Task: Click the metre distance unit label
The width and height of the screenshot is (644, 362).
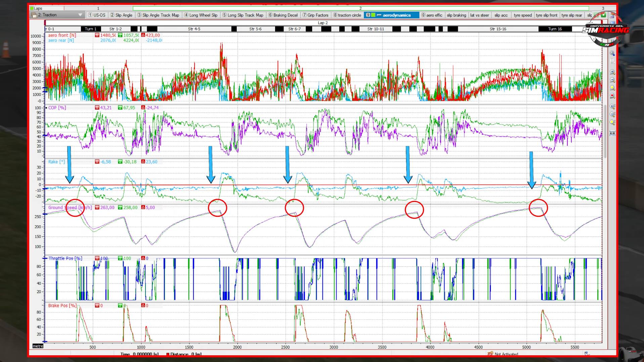Action: (38, 346)
